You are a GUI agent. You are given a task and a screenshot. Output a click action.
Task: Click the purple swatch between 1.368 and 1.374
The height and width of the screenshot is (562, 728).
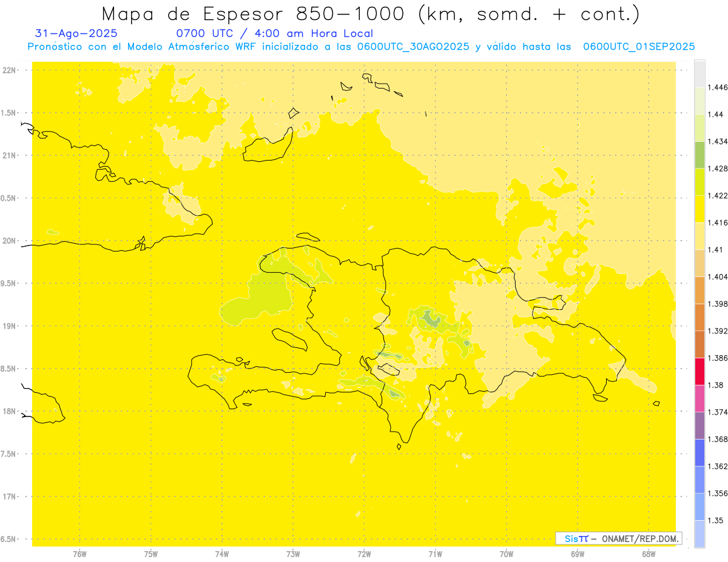[699, 426]
